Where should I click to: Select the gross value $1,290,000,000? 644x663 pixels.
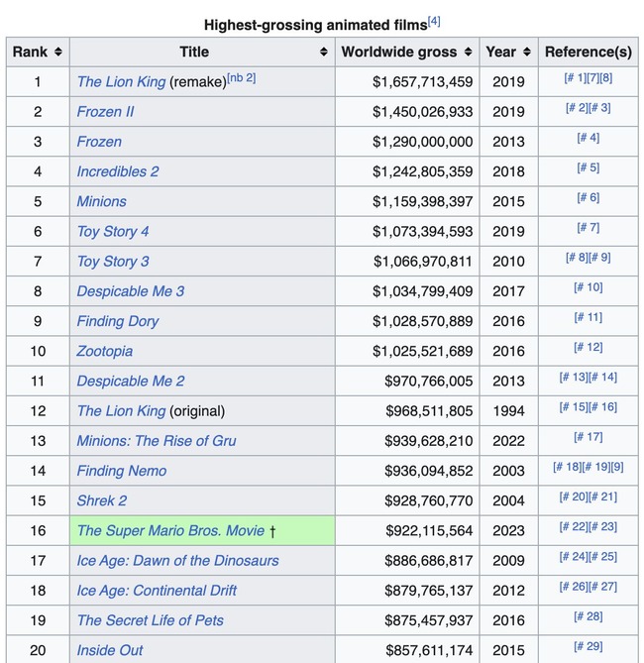(422, 142)
